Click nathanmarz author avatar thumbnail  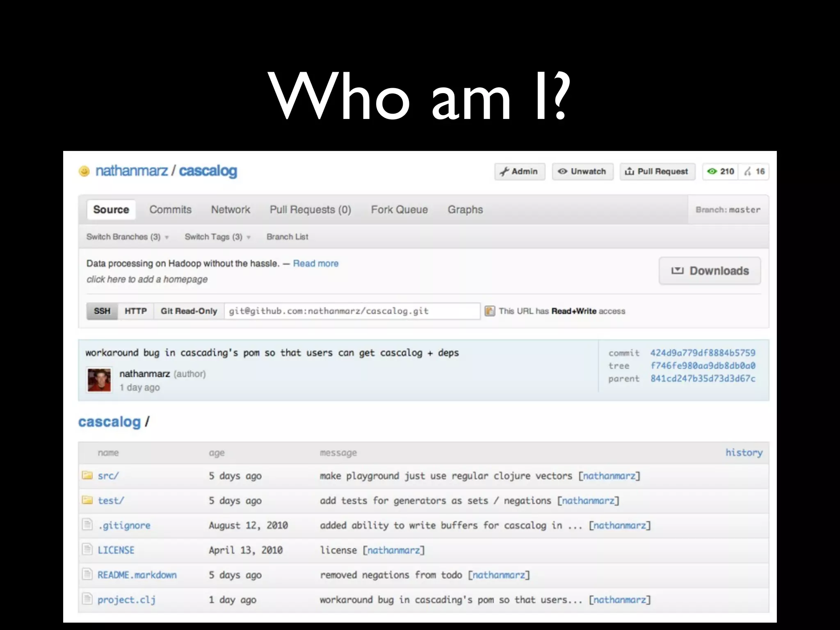click(x=99, y=380)
